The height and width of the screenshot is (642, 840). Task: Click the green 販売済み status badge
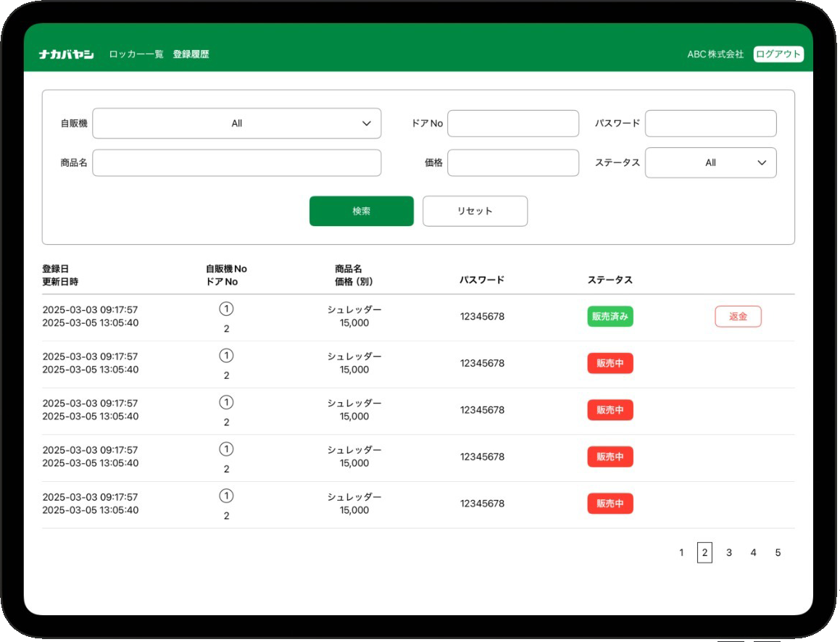click(x=610, y=317)
